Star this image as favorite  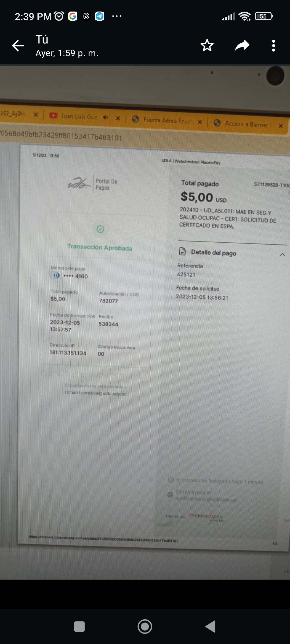pyautogui.click(x=207, y=45)
